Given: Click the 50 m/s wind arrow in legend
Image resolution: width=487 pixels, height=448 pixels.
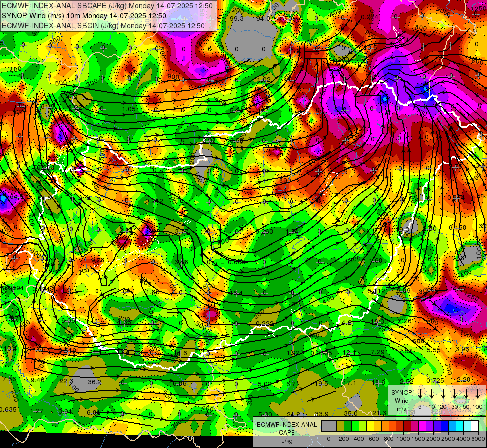Looking at the screenshot, I should (x=466, y=393).
